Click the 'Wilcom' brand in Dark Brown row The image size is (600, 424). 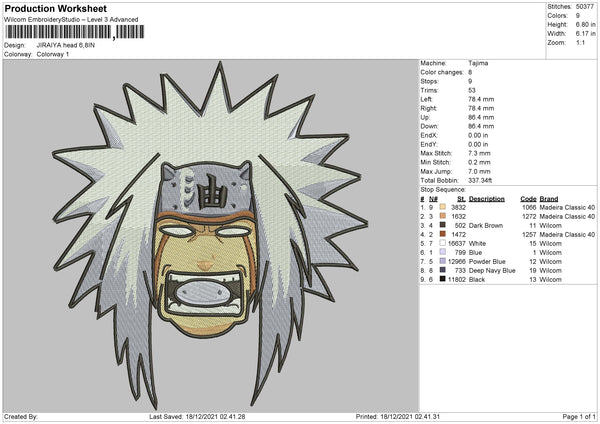tap(551, 225)
